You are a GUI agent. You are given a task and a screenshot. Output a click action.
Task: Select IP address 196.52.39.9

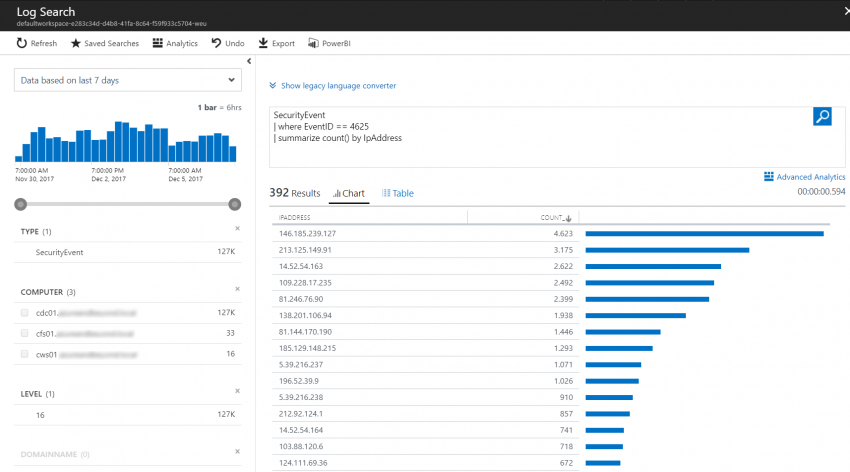[298, 381]
